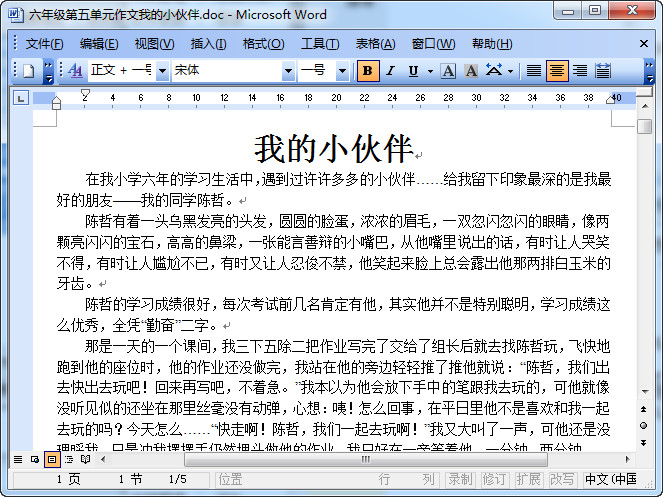Switch to Normal view icon

point(18,459)
